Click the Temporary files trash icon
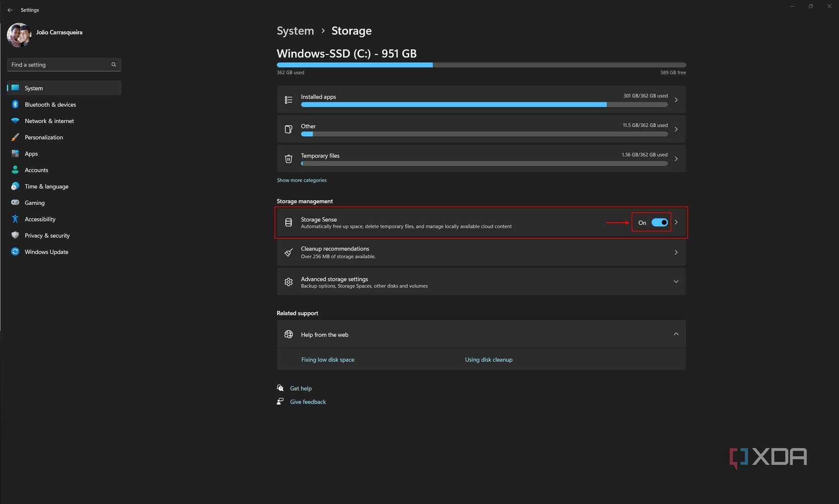 [288, 159]
